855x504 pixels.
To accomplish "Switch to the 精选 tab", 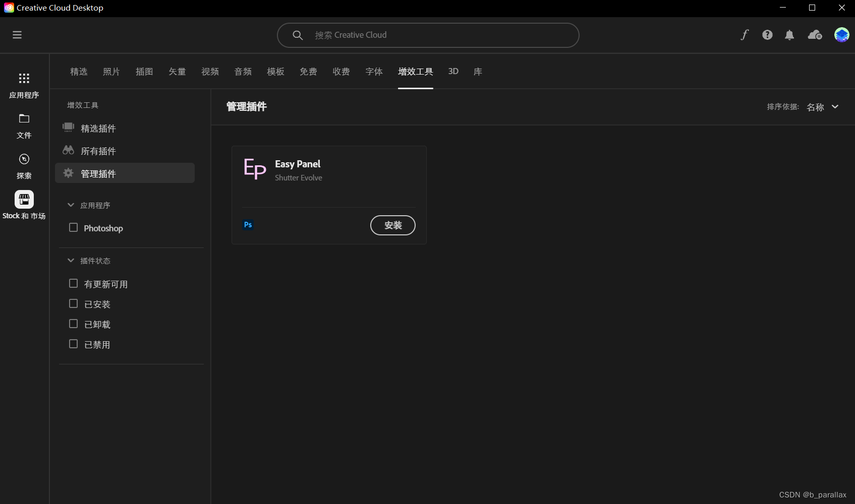I will [79, 72].
